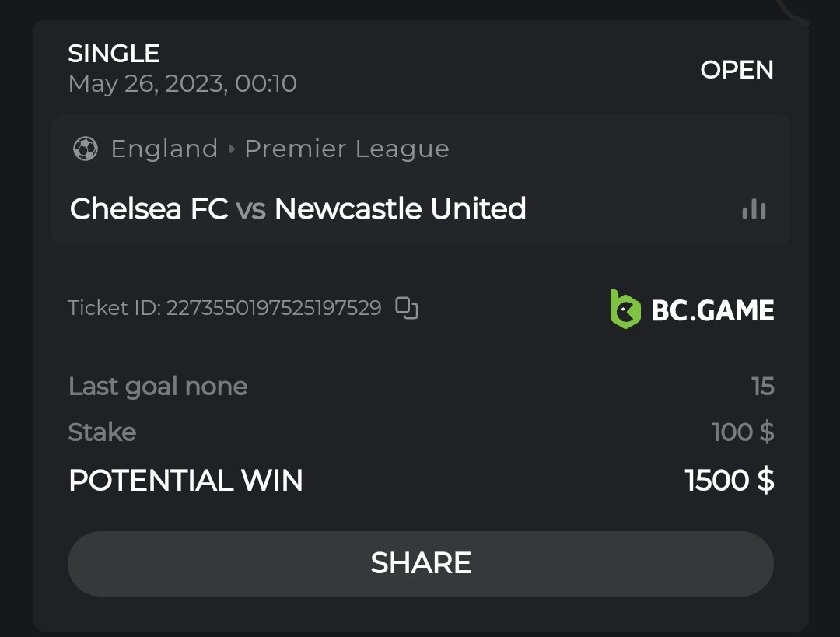Click the 100 $ stake amount
840x637 pixels.
[742, 432]
